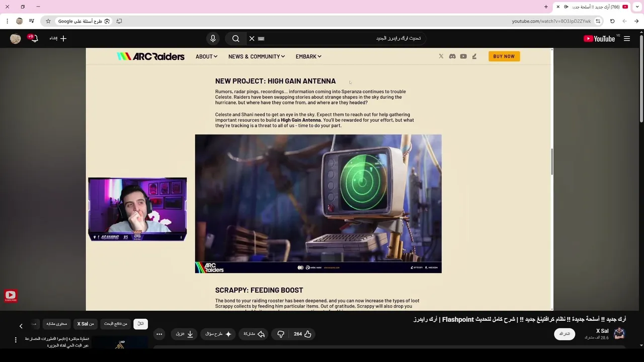This screenshot has height=362, width=644.
Task: Select the 'الكل' filter chip
Action: tap(141, 324)
